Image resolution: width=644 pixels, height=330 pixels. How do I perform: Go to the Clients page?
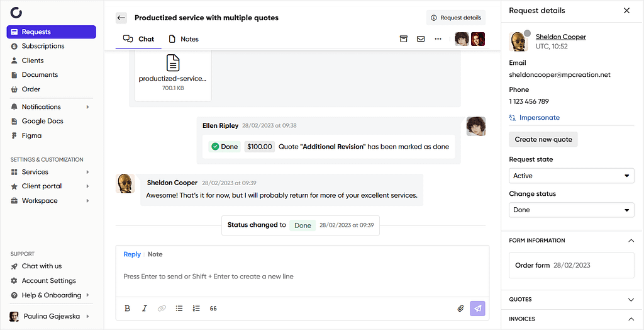coord(33,60)
